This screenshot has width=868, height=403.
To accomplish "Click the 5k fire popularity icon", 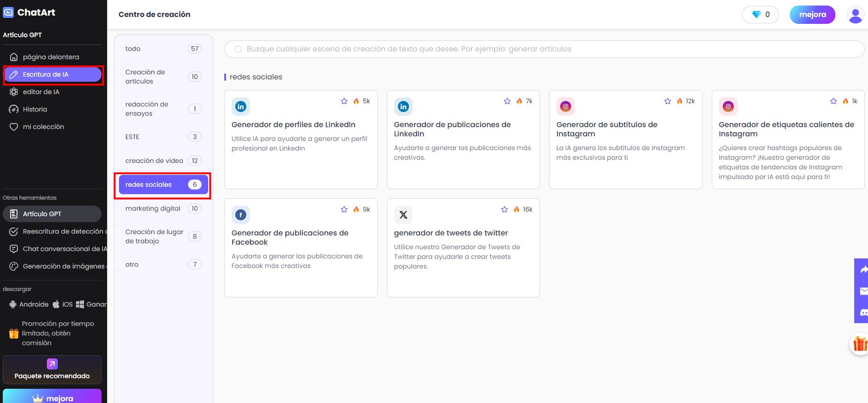I will (x=356, y=101).
